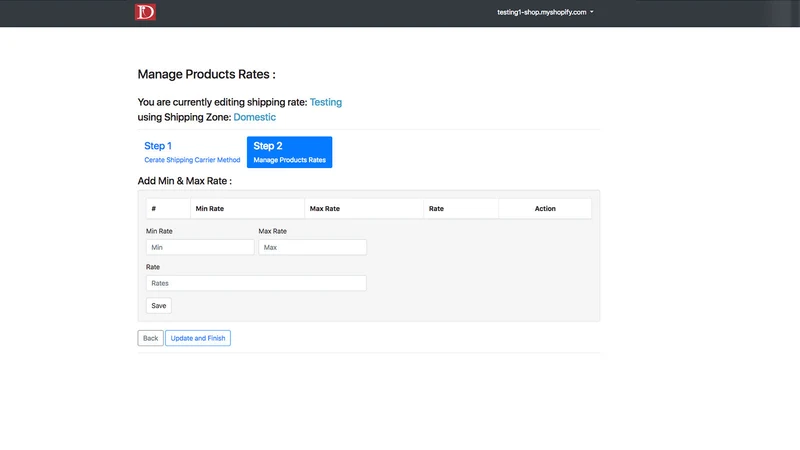This screenshot has width=800, height=450.
Task: Click the Rate label above Rates field
Action: point(153,267)
